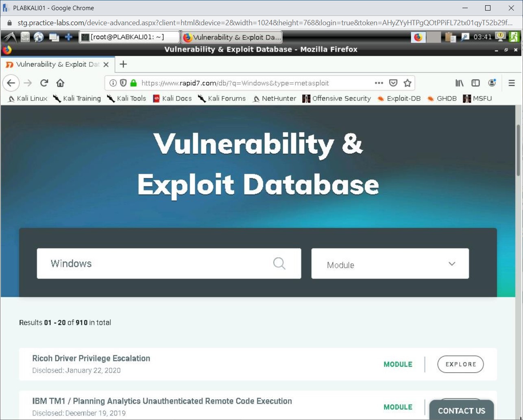The image size is (523, 420).
Task: Click the tracking protection shield icon
Action: (123, 83)
